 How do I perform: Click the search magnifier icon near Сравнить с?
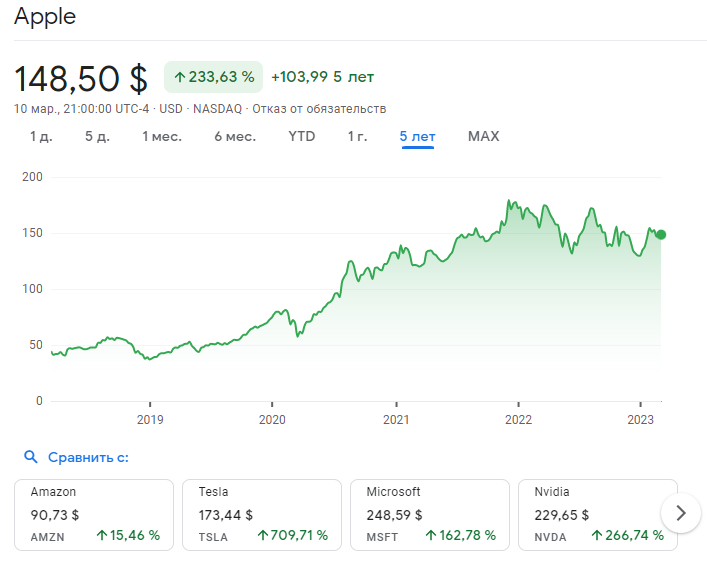pos(31,457)
